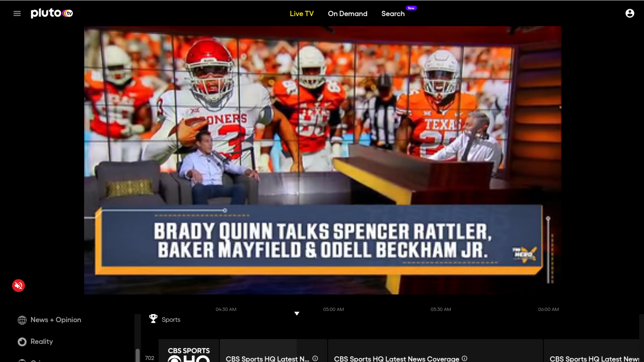Viewport: 644px width, 362px height.
Task: Click the current time marker triangle
Action: [297, 313]
